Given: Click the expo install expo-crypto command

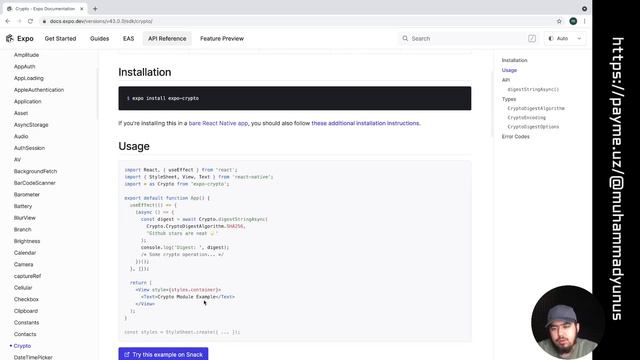Looking at the screenshot, I should 165,98.
